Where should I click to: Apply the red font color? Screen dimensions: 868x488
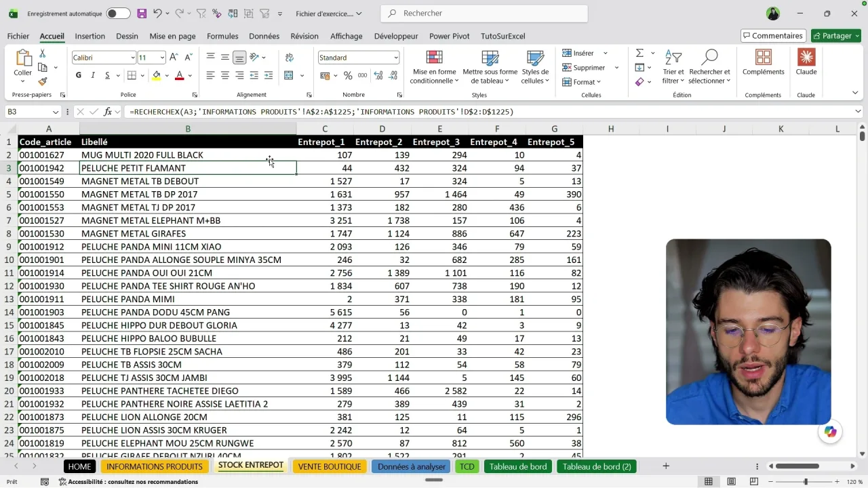pyautogui.click(x=179, y=75)
